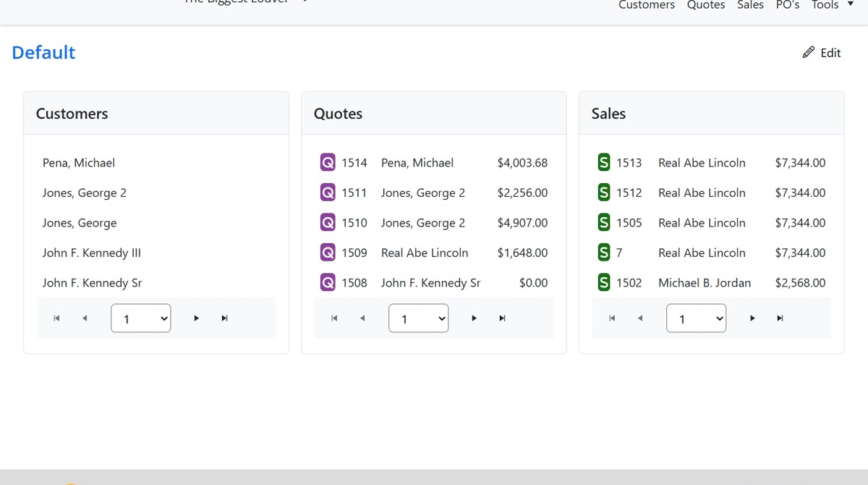The image size is (868, 485).
Task: Click the green S icon for sale 1502
Action: coord(604,282)
